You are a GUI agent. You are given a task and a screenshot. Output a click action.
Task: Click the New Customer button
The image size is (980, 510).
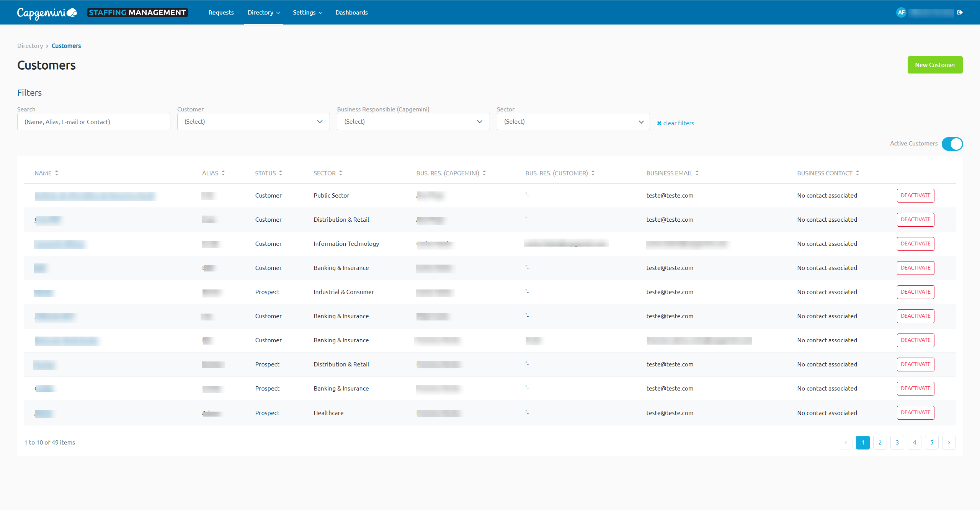tap(934, 65)
